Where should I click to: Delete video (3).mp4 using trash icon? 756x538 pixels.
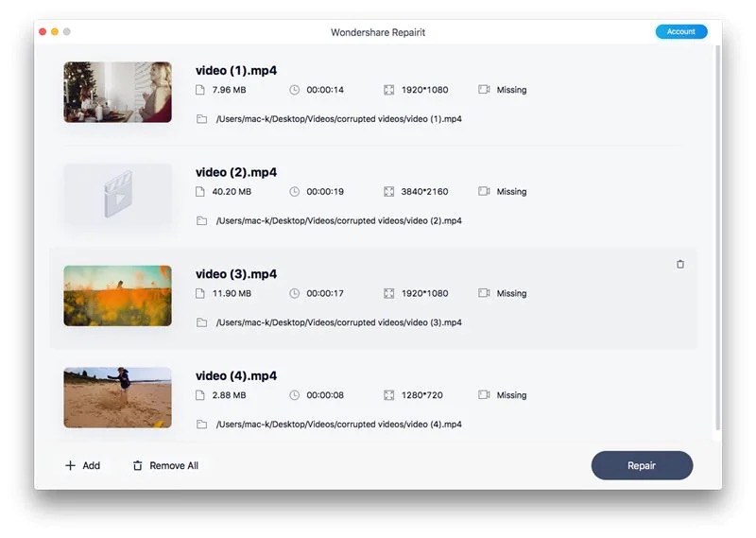click(680, 265)
